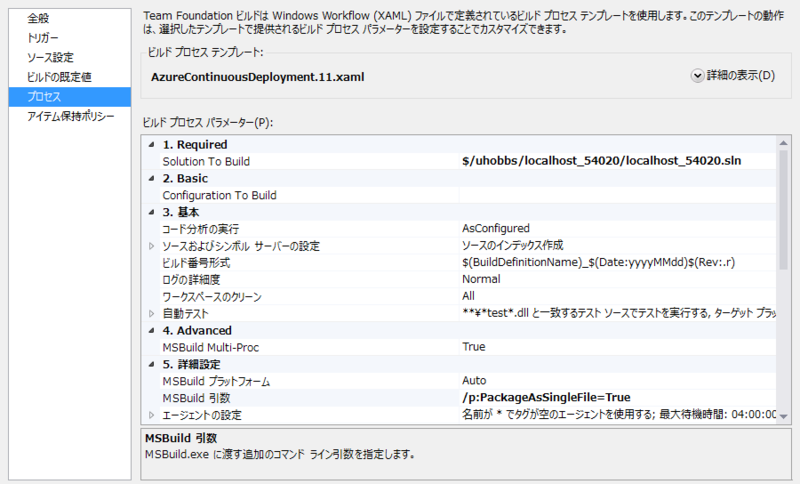Click the ワークスペースのクリーン label
The image size is (800, 484).
[x=212, y=296]
